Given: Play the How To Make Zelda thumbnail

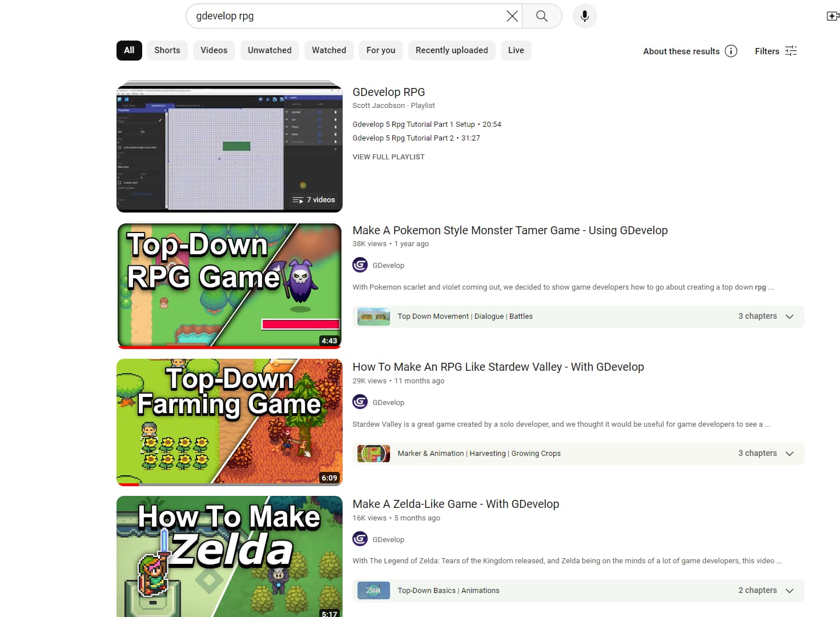Looking at the screenshot, I should tap(230, 556).
